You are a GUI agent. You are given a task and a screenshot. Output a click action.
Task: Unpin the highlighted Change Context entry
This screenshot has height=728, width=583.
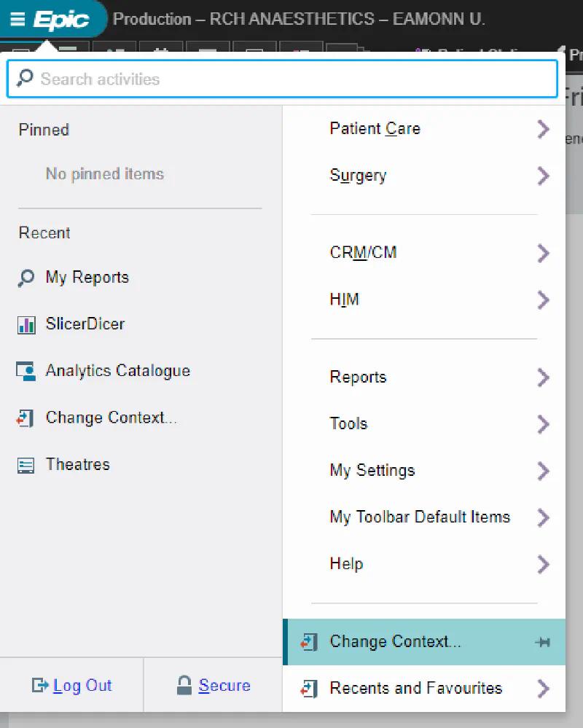(543, 642)
